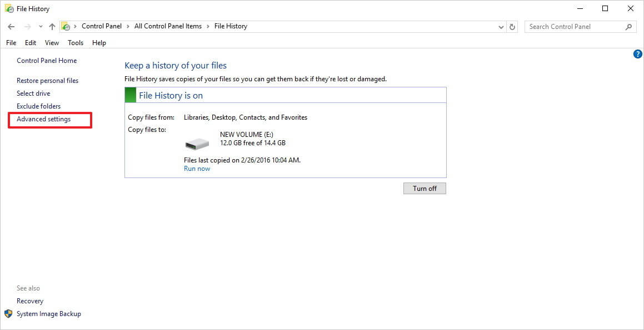Click the NEW VOLUME (E:) drive icon
The image size is (644, 330).
(x=197, y=144)
